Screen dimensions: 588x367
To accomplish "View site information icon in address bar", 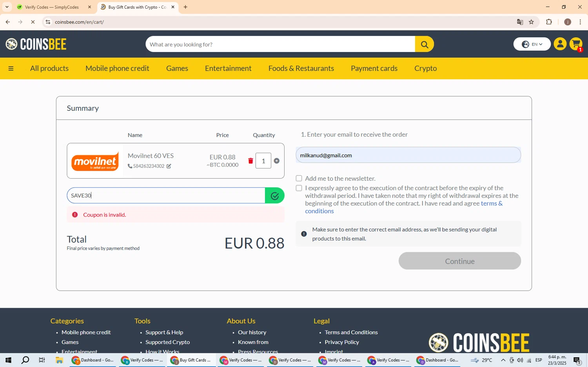I will [48, 22].
